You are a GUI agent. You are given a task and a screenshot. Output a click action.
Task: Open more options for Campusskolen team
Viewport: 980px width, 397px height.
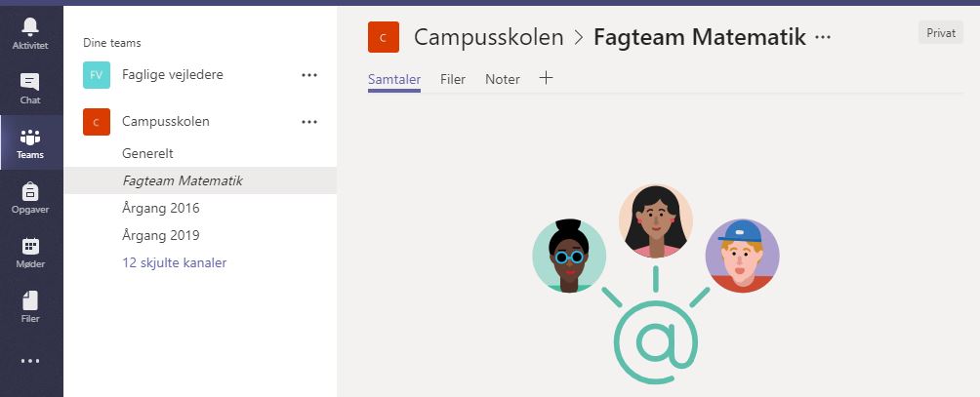pyautogui.click(x=309, y=122)
